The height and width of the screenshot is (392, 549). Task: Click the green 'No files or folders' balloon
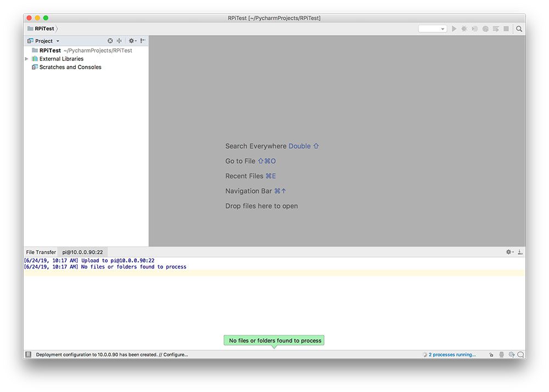click(x=274, y=340)
